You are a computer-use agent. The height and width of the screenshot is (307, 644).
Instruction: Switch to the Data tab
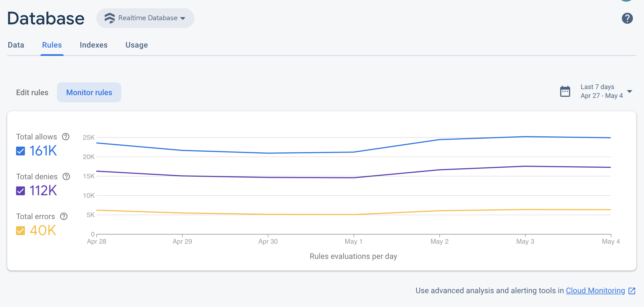click(x=16, y=45)
